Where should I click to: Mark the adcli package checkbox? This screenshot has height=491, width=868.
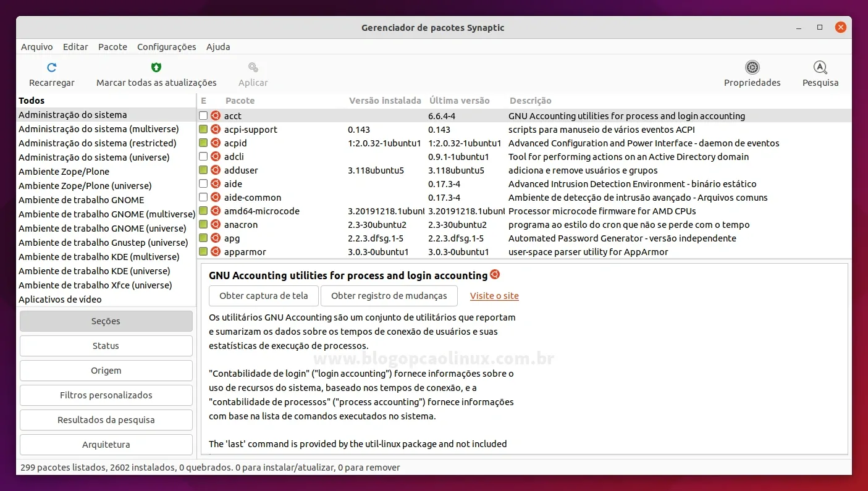[203, 156]
